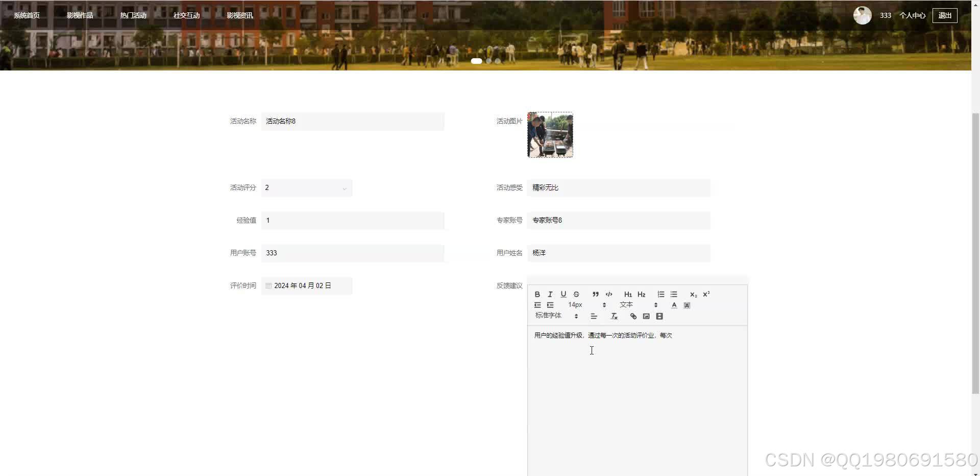The width and height of the screenshot is (980, 476).
Task: Click the username 333 in header
Action: click(886, 15)
